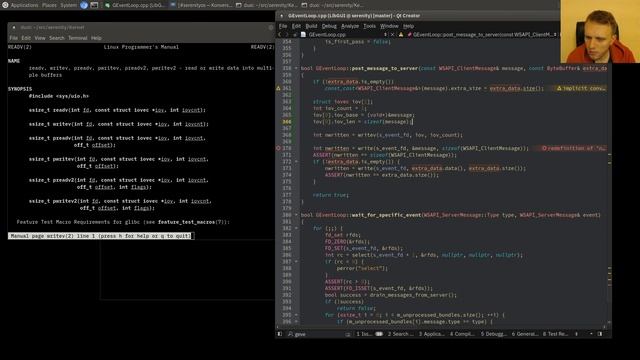640x360 pixels.
Task: Open Help menu in the terminal window
Action: pos(96,38)
